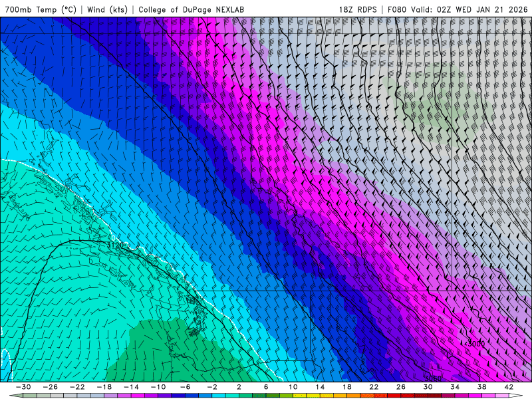Click the '-2' colorbar scale value

point(212,387)
